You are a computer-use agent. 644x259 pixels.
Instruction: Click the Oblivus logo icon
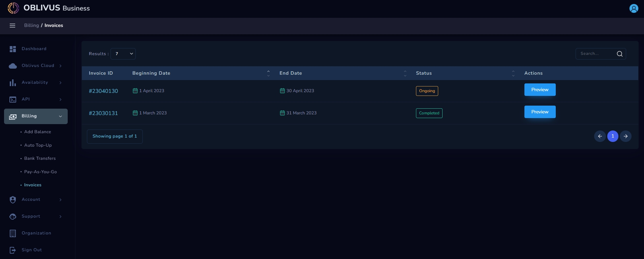point(13,8)
